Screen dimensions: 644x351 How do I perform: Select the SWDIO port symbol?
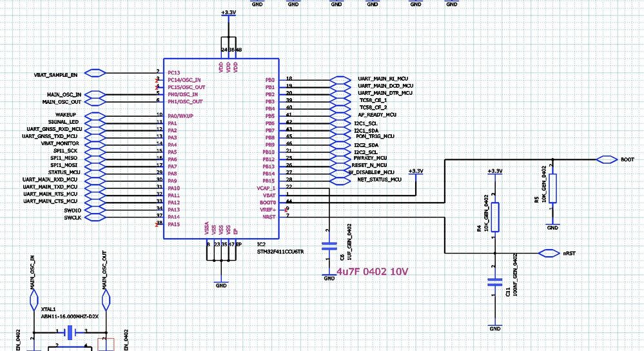point(95,210)
